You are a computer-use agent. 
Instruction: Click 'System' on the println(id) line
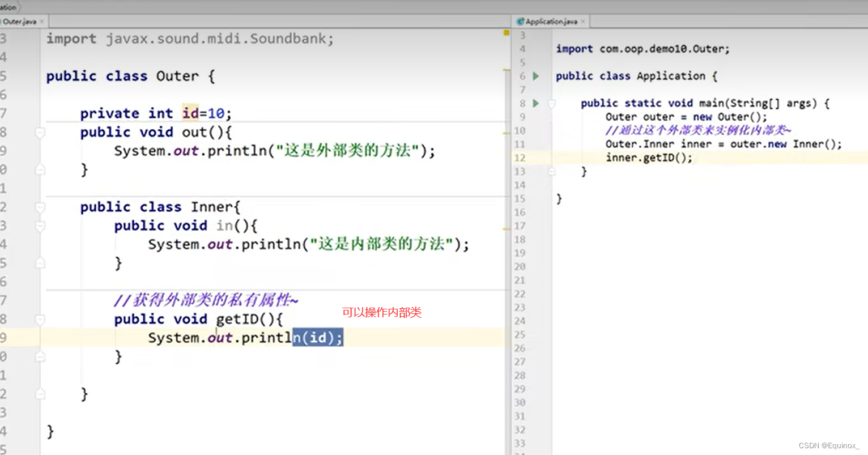173,338
